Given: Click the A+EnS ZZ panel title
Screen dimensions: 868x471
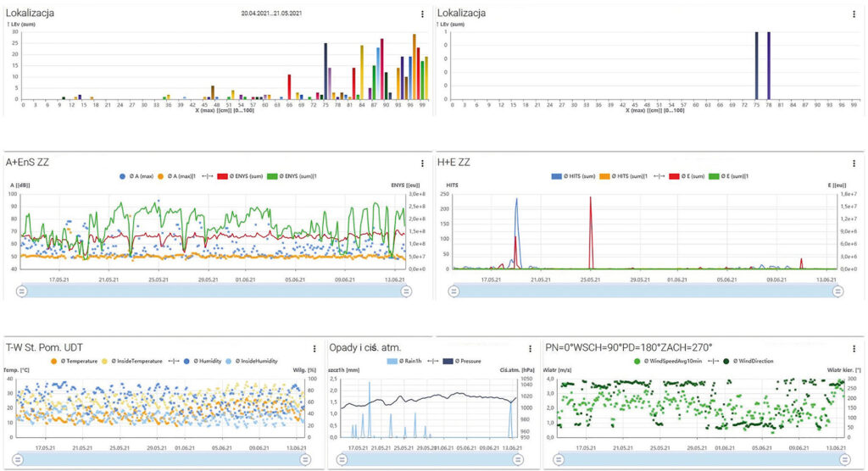Looking at the screenshot, I should tap(27, 163).
